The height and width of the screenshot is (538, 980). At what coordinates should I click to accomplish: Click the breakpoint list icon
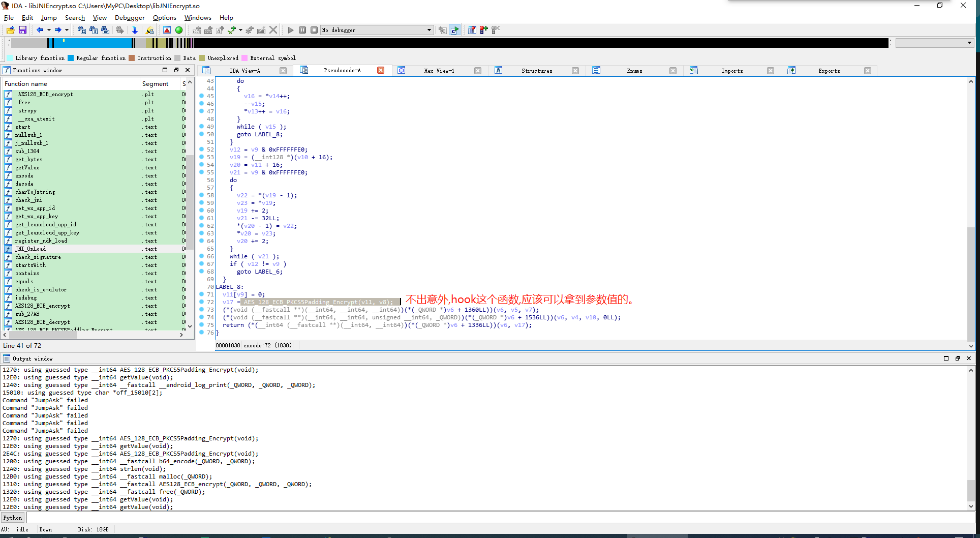[x=472, y=30]
